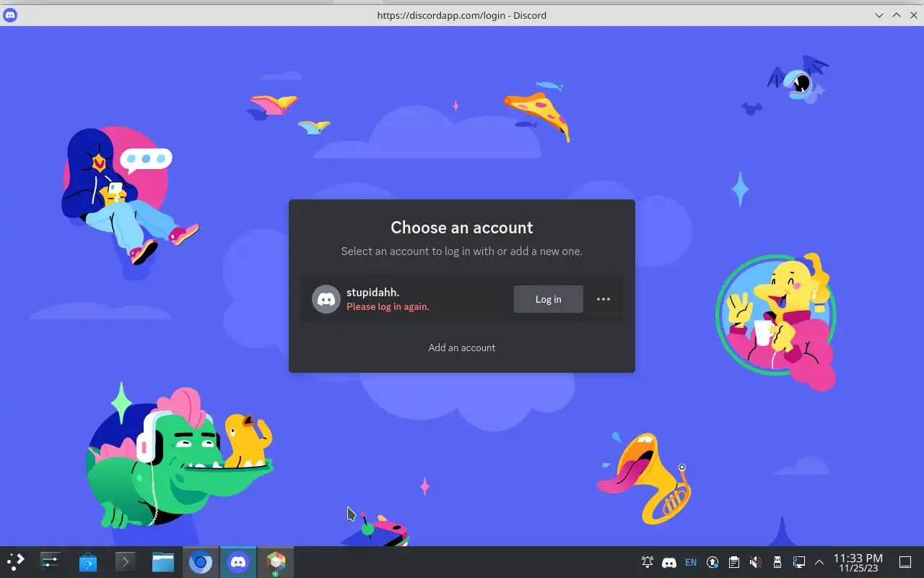The height and width of the screenshot is (578, 924).
Task: Launch the Discover software store
Action: coord(88,562)
